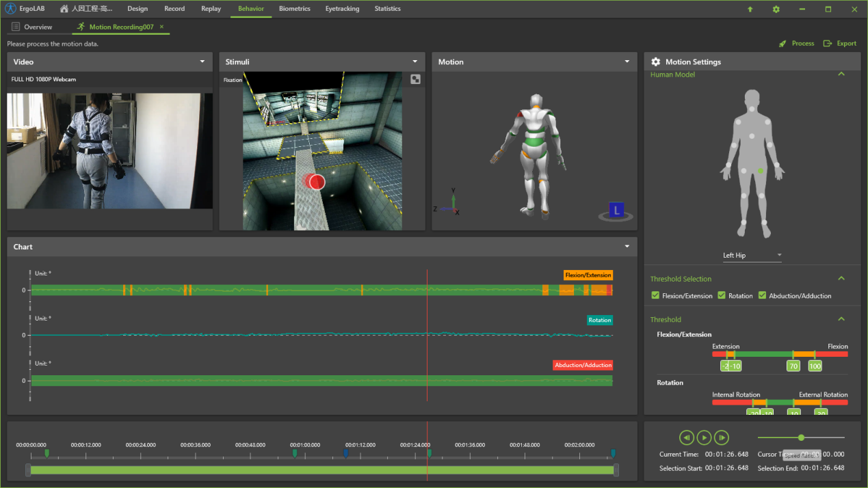The height and width of the screenshot is (488, 868).
Task: Open the Video panel dropdown arrow
Action: [202, 62]
